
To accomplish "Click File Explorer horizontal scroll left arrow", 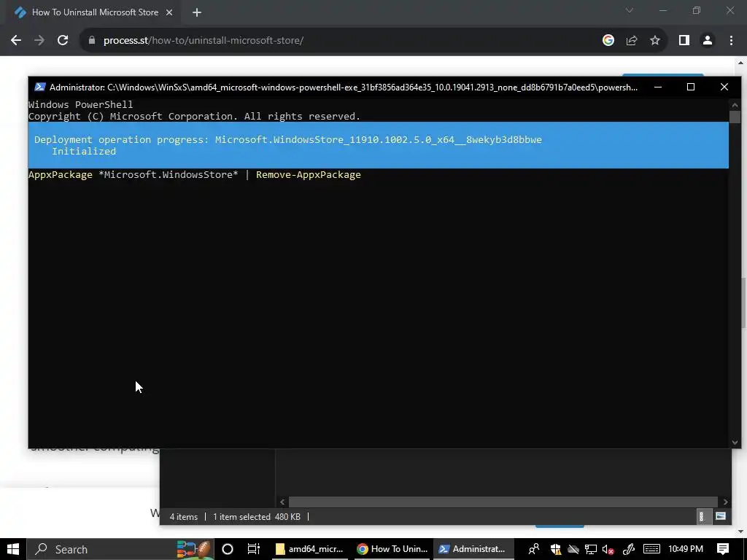I will [x=282, y=502].
